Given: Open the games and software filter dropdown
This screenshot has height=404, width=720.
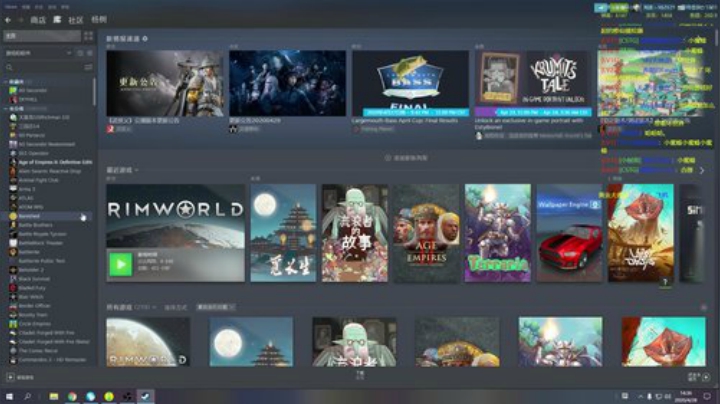Looking at the screenshot, I should click(38, 53).
